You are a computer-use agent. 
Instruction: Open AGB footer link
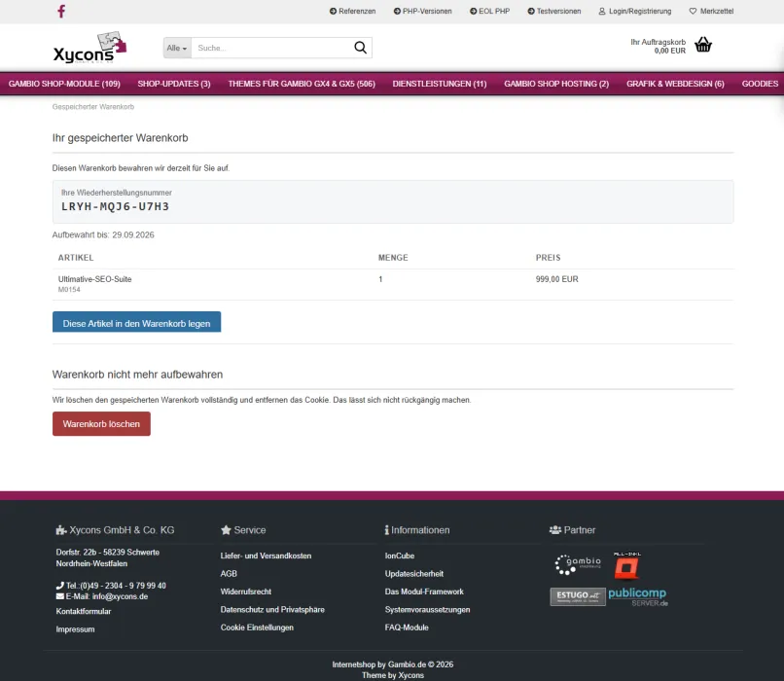pyautogui.click(x=229, y=574)
